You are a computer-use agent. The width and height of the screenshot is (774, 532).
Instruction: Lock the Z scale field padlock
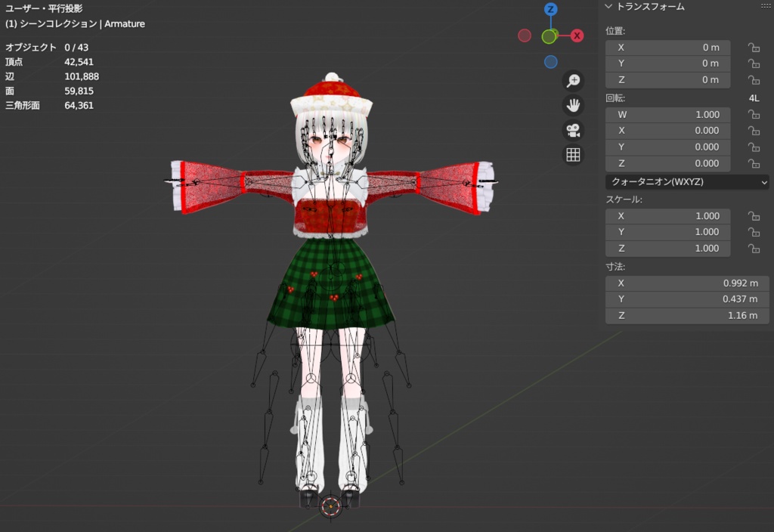click(754, 248)
